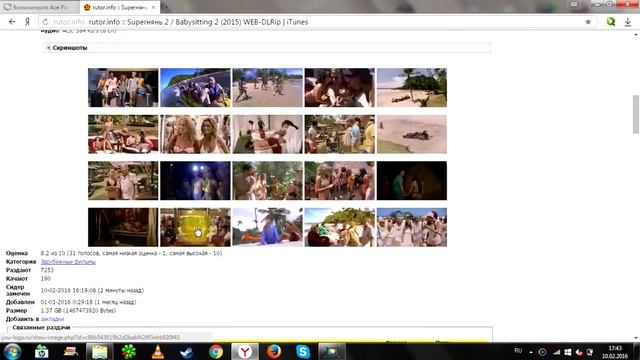
Task: Open the browser downloads arrow icon
Action: click(628, 22)
